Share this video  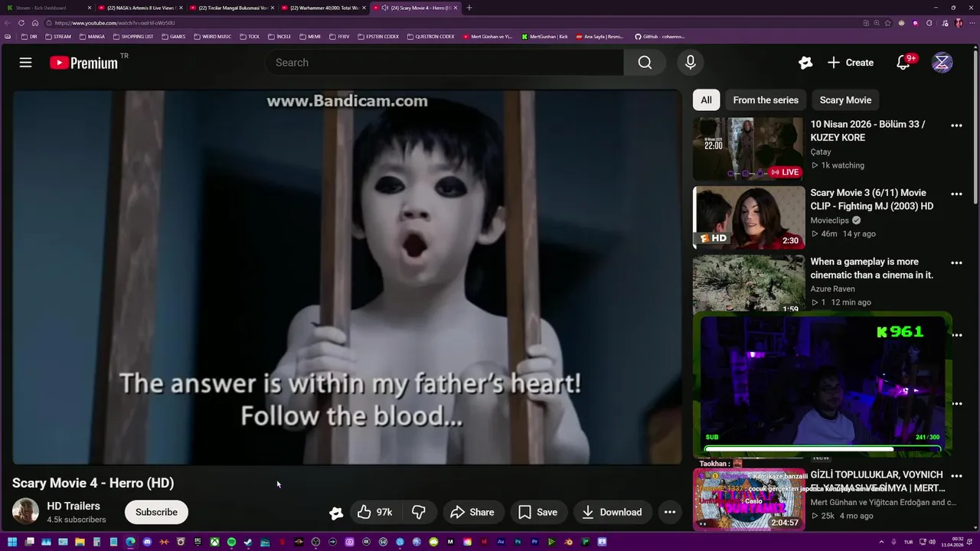point(472,512)
